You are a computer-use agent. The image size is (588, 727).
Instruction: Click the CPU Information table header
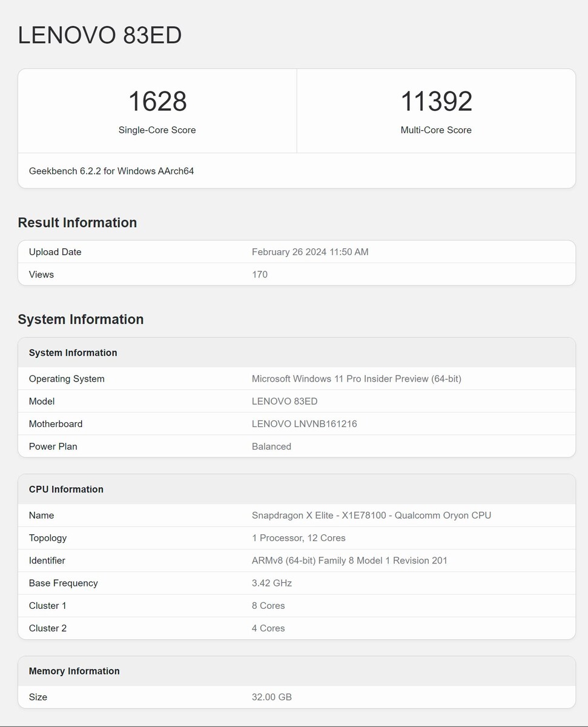tap(66, 489)
